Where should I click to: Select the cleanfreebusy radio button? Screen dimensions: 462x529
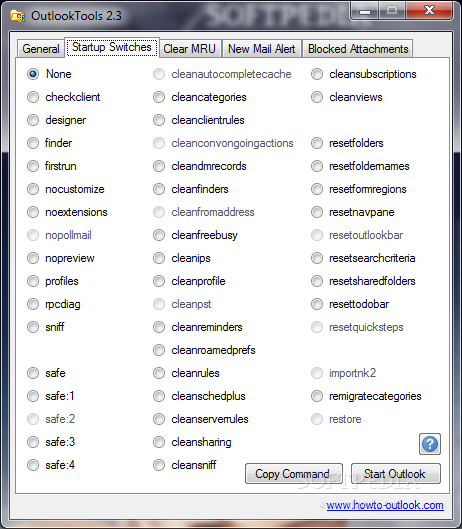[x=159, y=235]
